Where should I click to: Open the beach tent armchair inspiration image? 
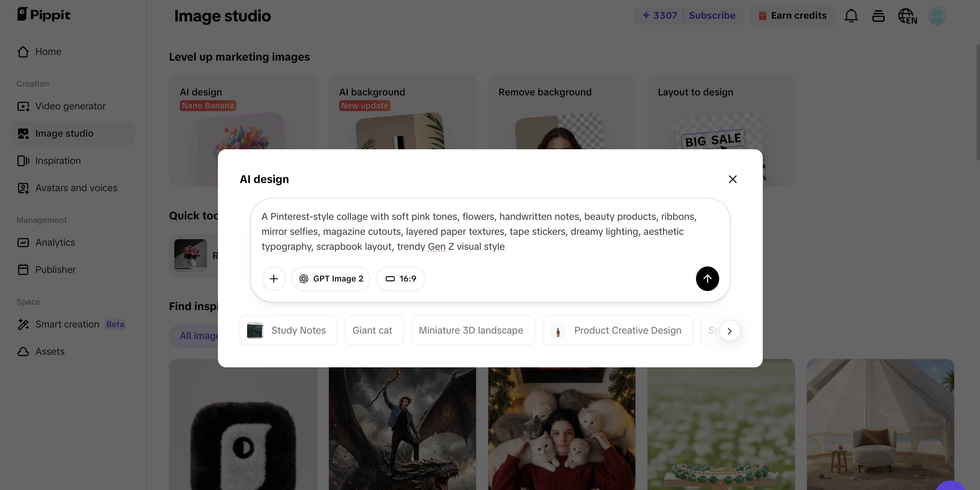click(880, 425)
